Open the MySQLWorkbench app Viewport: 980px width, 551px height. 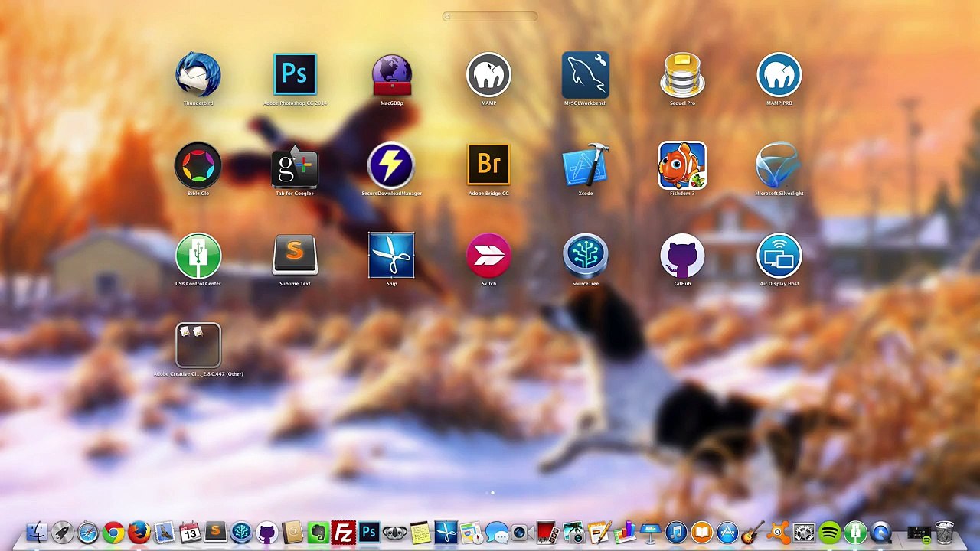[x=585, y=75]
